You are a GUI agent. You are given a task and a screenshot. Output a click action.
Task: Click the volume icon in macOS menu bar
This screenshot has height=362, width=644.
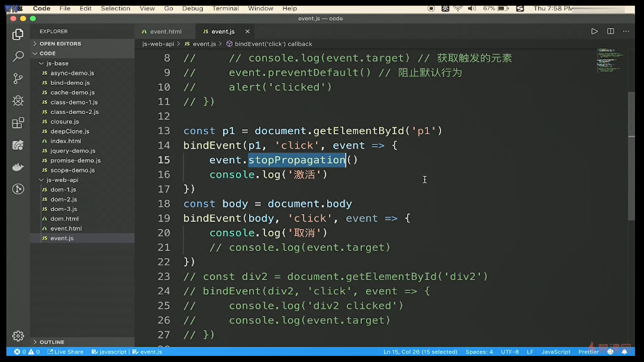point(472,8)
